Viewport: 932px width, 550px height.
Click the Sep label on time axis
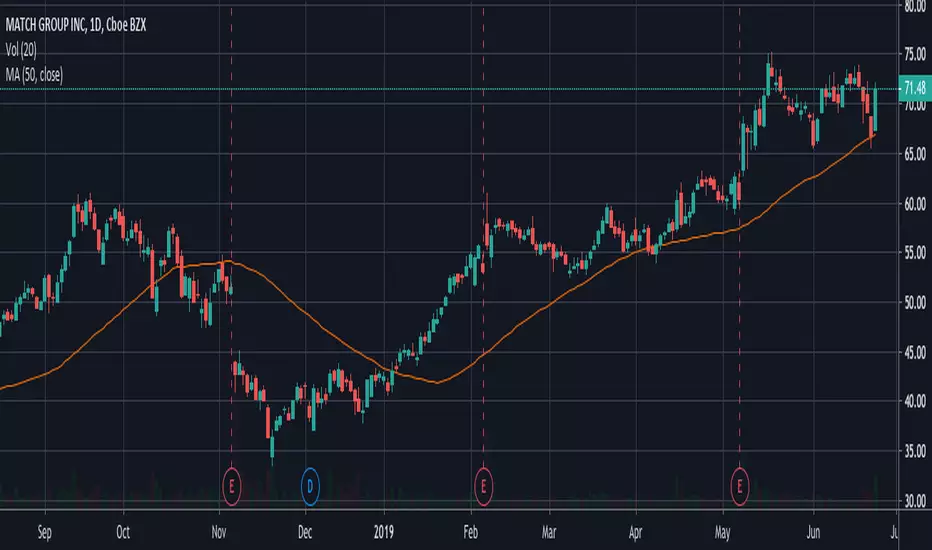45,532
